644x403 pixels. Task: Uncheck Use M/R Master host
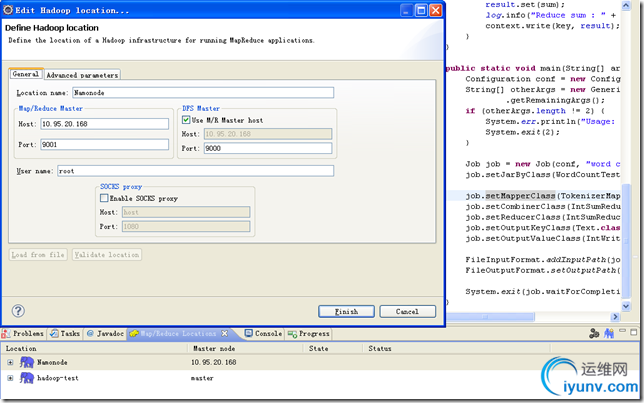pyautogui.click(x=186, y=119)
